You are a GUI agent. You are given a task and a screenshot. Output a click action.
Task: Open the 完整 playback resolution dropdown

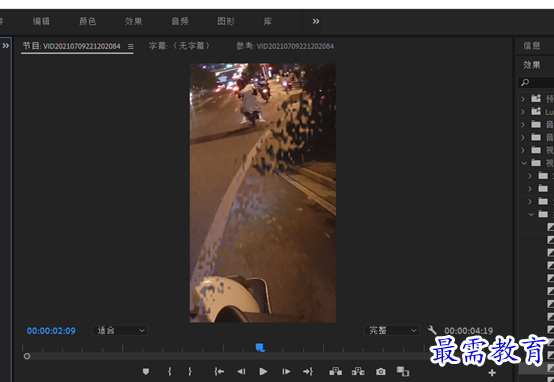pyautogui.click(x=392, y=330)
